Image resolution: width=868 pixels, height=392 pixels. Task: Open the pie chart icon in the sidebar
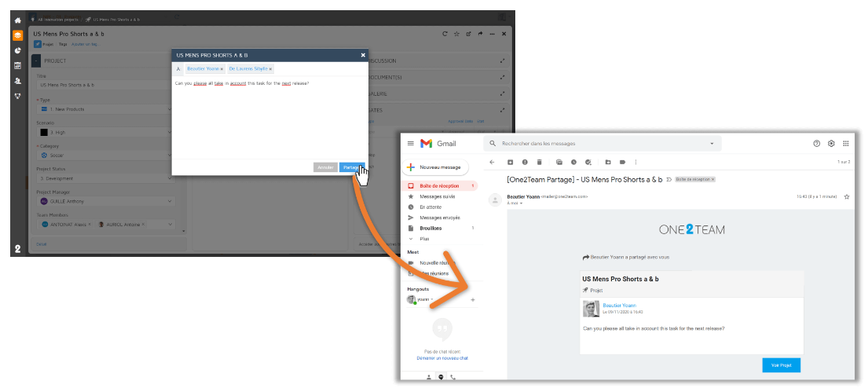(x=17, y=50)
